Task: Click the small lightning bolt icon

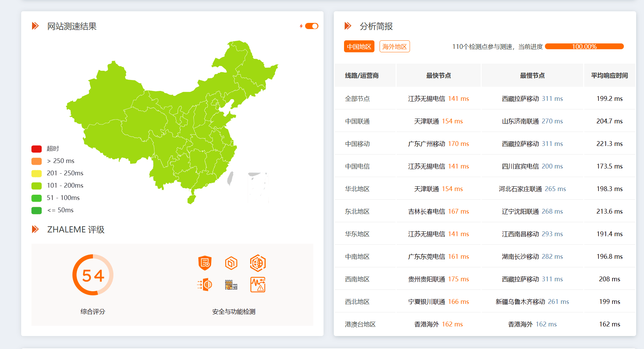Action: (x=301, y=26)
